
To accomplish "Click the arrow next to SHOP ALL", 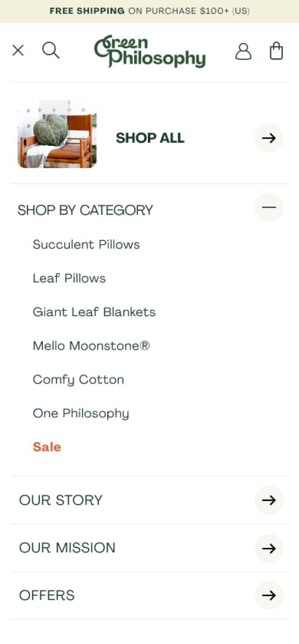I will [x=269, y=138].
